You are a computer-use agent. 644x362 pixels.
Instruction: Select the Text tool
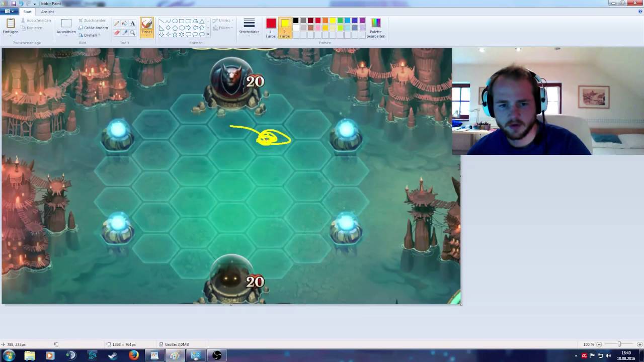[133, 23]
